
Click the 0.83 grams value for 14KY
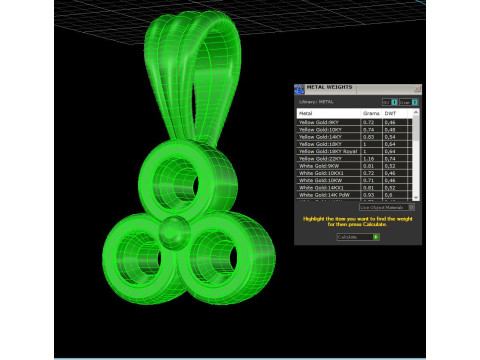tap(369, 137)
